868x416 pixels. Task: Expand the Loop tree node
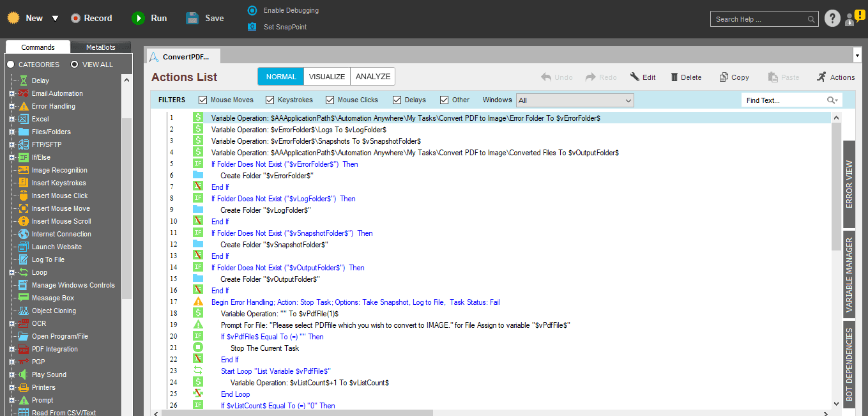(x=11, y=272)
